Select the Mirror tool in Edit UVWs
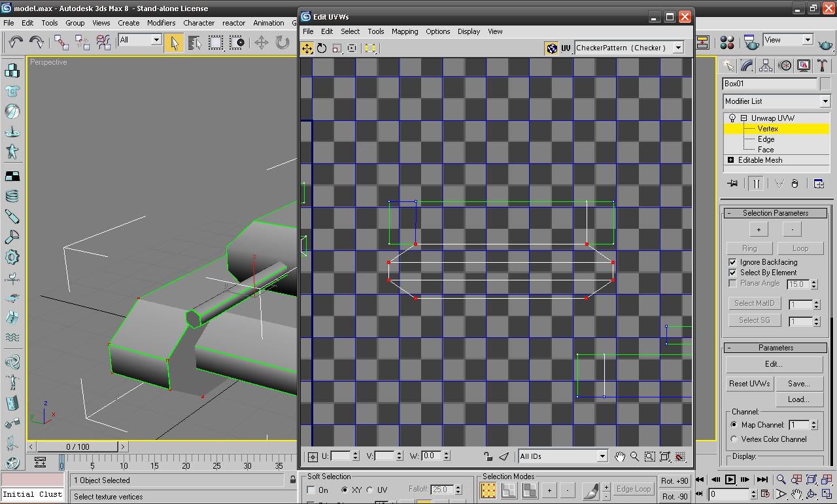Screen dimensions: 837x504 [x=370, y=48]
